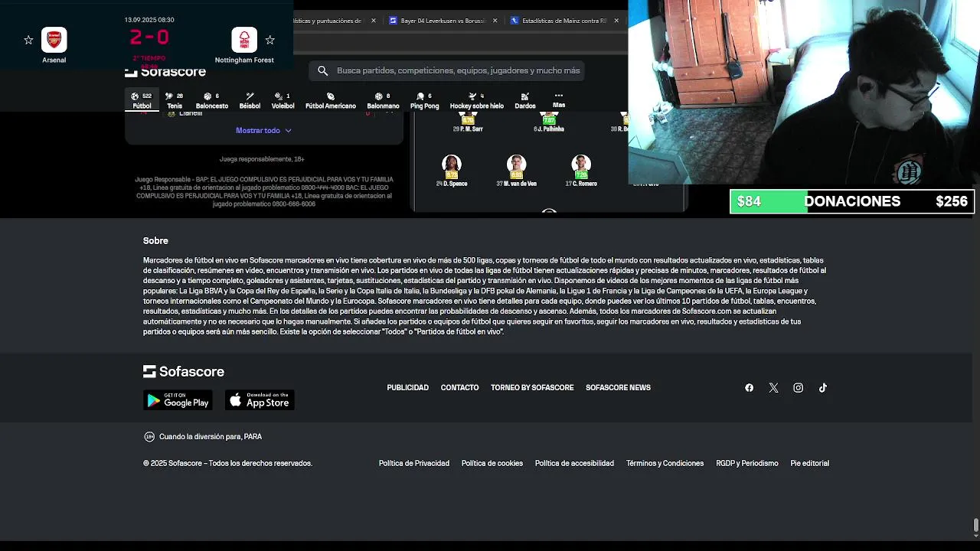This screenshot has height=551, width=980.
Task: Go to the Béisbol sport tab
Action: [250, 101]
